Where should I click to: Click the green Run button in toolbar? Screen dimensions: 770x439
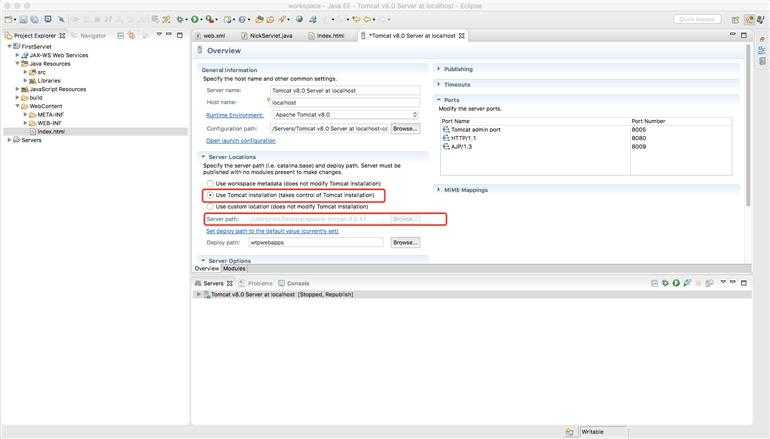195,20
